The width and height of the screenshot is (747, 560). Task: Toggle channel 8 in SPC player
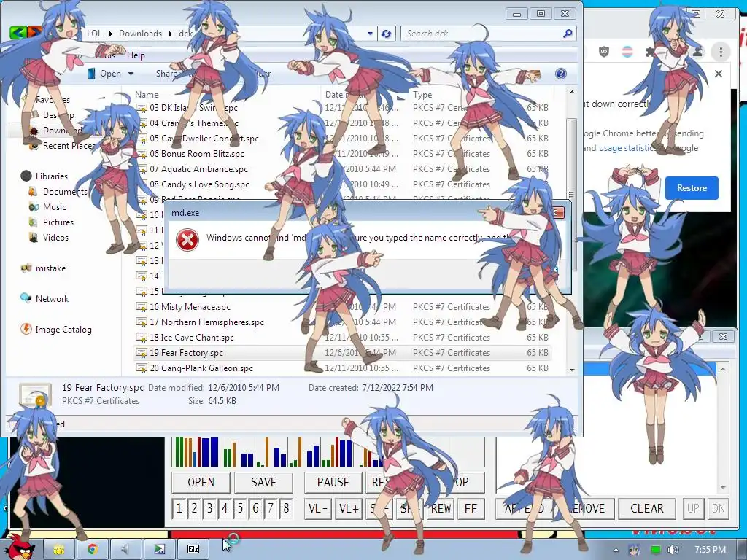click(286, 508)
